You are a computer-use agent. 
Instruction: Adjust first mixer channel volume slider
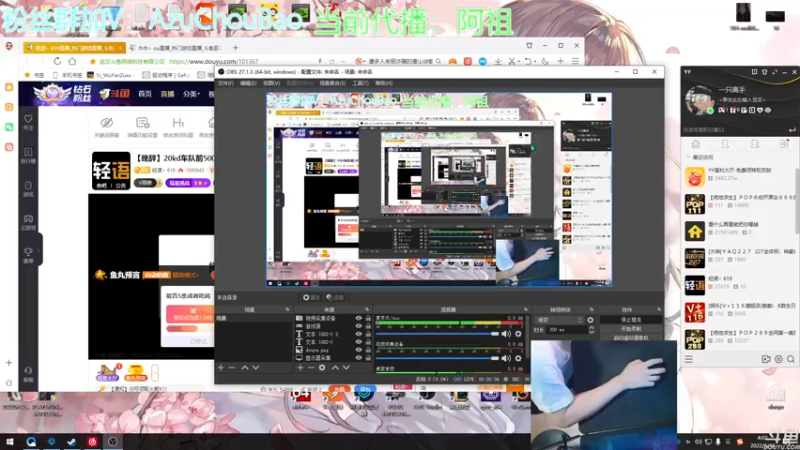tap(437, 334)
